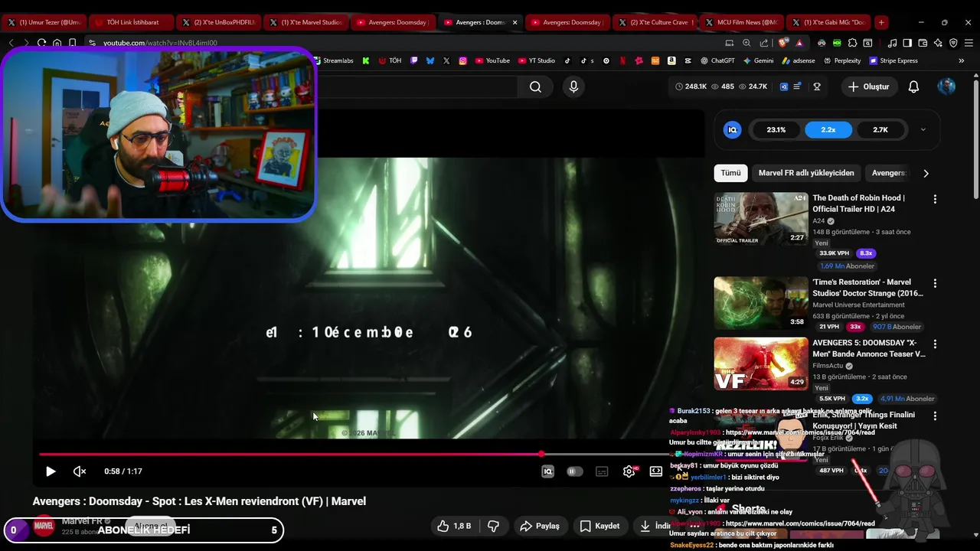
Task: Open the A24 channel name link
Action: 818,221
